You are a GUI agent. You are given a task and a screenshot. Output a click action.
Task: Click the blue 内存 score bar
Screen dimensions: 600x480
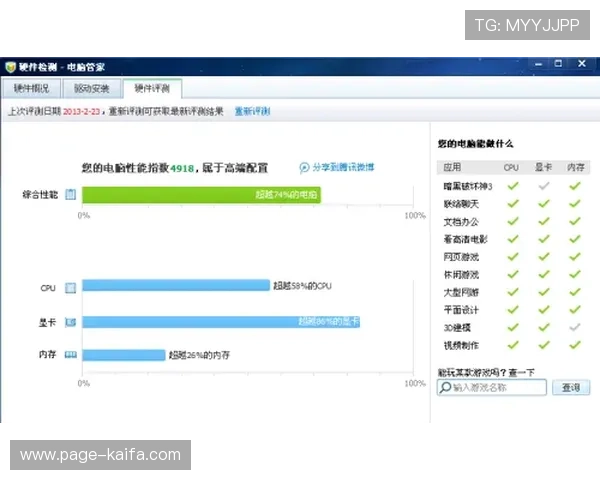click(x=124, y=355)
